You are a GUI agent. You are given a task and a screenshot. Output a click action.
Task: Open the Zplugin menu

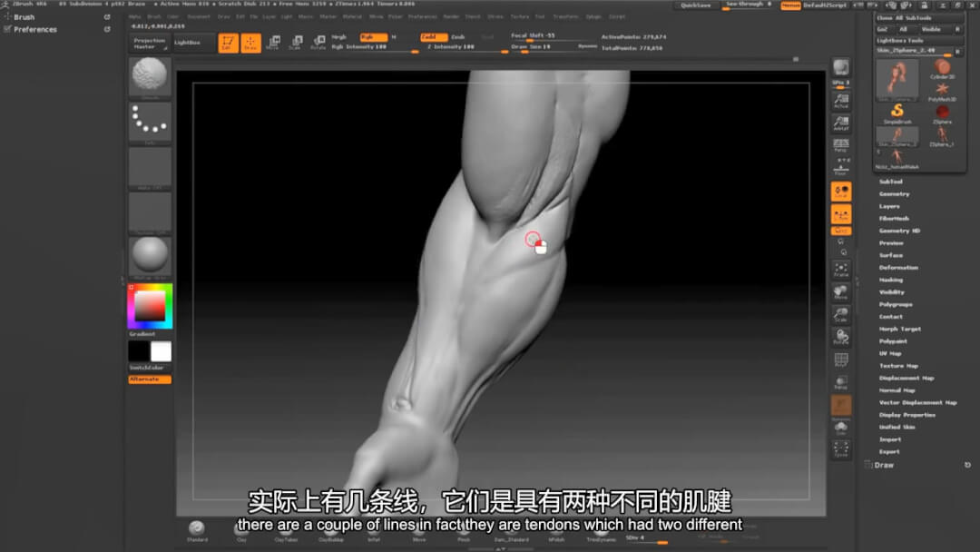593,17
